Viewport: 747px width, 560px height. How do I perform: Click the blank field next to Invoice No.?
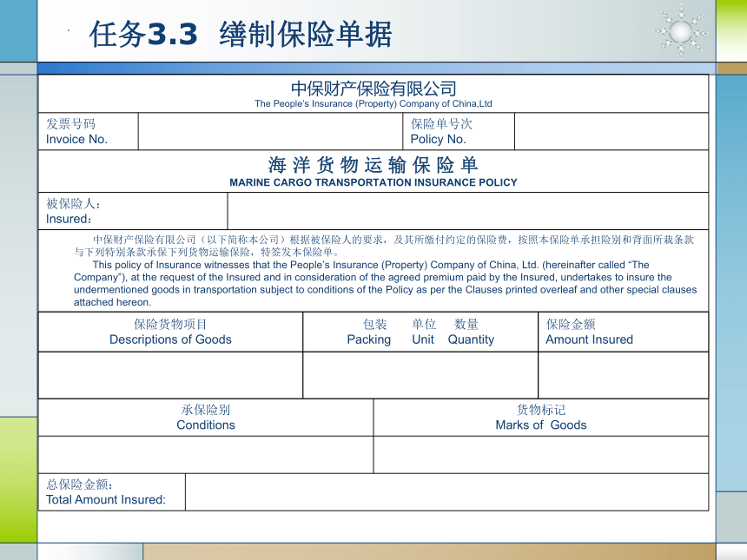(271, 131)
